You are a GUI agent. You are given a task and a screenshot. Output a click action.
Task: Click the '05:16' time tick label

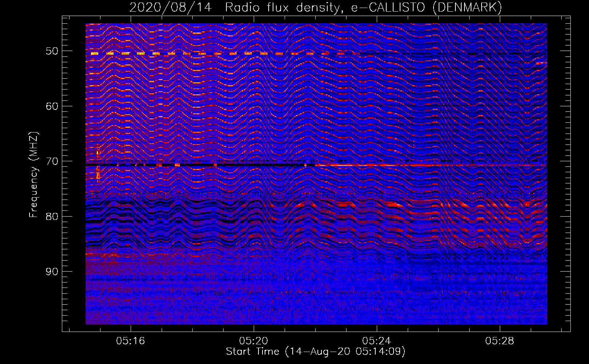tap(130, 341)
